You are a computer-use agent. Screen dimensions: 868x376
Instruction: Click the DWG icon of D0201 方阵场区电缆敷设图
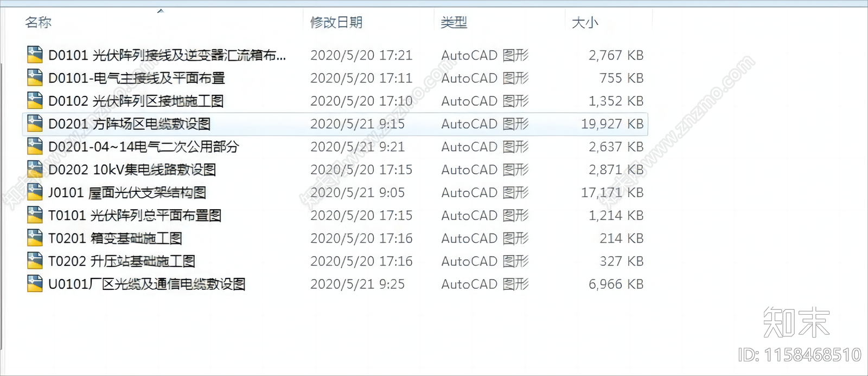tap(35, 124)
